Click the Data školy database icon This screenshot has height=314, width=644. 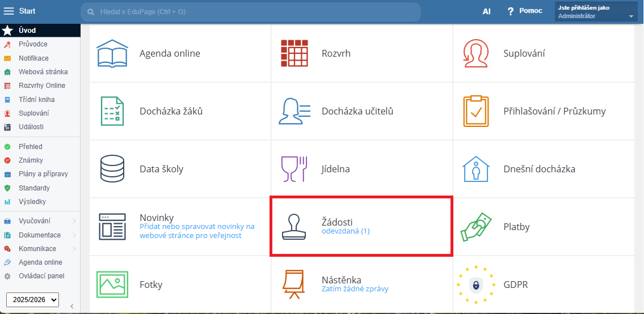coord(112,169)
